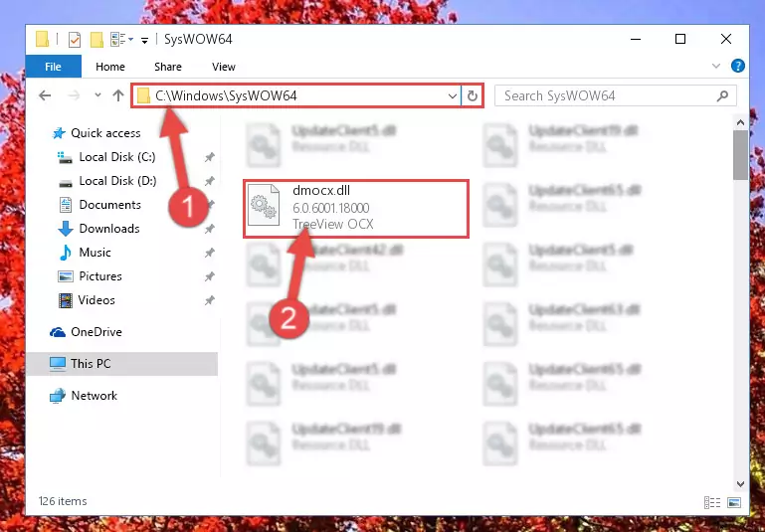Click the pin icon beside Music

click(209, 253)
